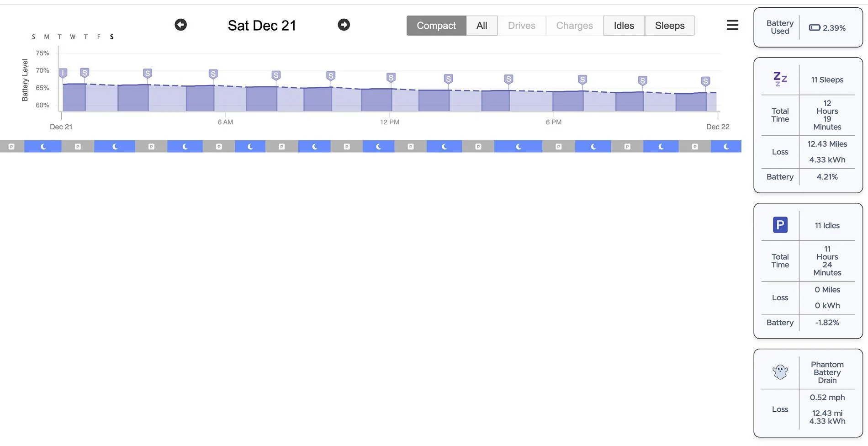Click the Phantom Battery Drain ghost icon
Viewport: 868px width, 446px height.
tap(780, 372)
